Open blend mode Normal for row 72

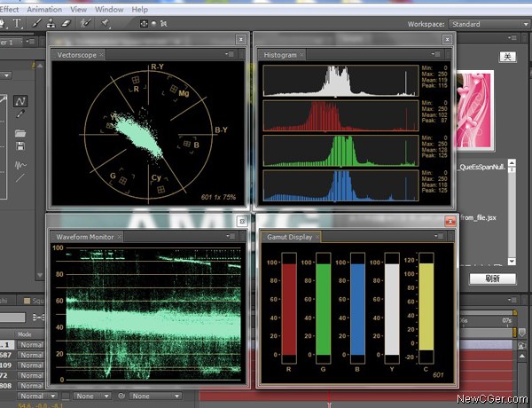pyautogui.click(x=31, y=375)
